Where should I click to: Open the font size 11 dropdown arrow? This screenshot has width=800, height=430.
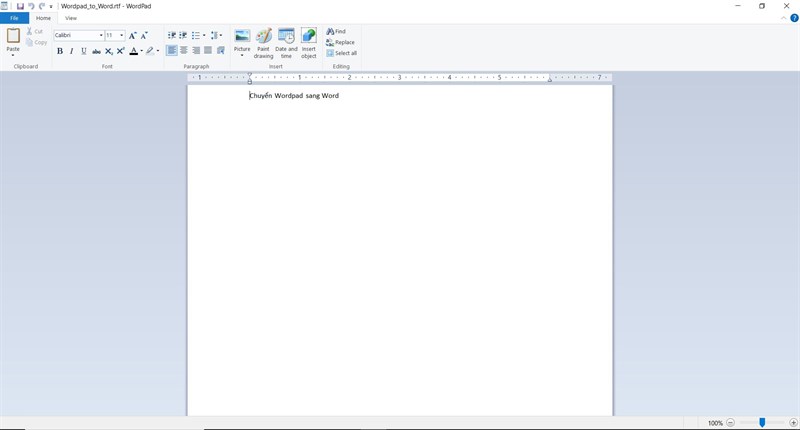(121, 35)
